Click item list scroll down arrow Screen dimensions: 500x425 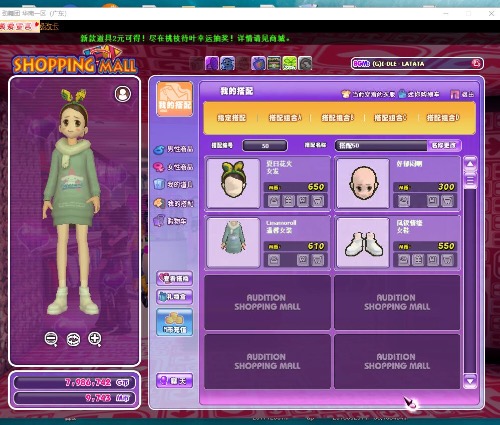coord(470,381)
